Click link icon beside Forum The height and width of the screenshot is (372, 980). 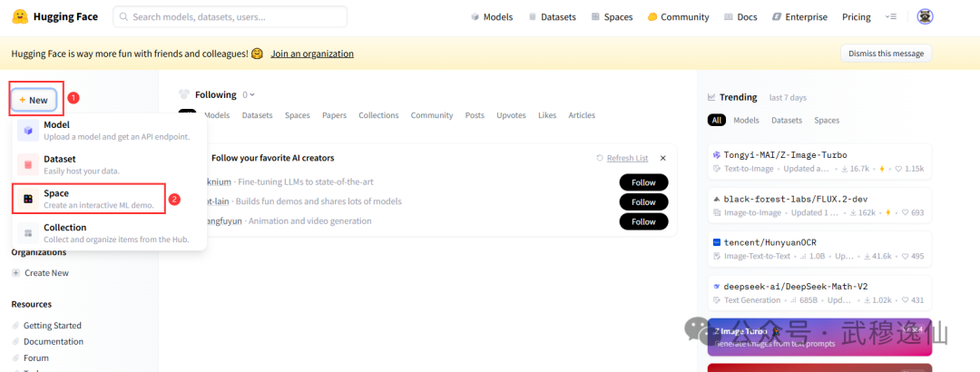(x=16, y=357)
